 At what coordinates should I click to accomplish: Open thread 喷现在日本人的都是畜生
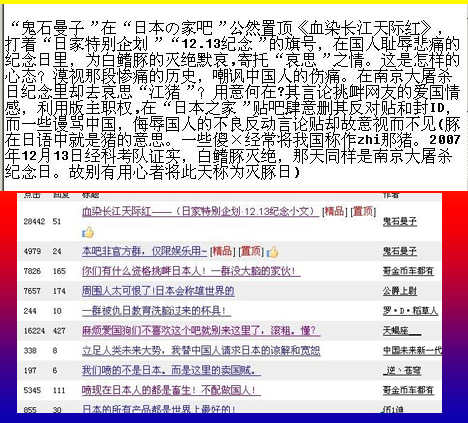(x=171, y=390)
